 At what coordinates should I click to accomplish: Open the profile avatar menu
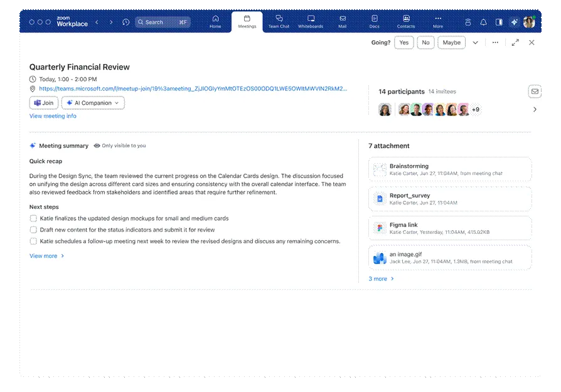(x=529, y=22)
